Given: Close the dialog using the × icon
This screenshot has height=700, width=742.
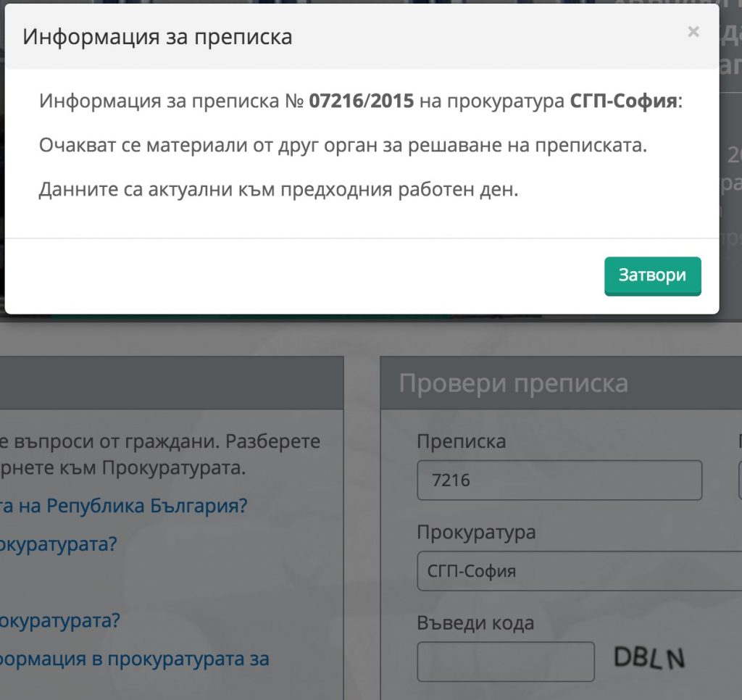Looking at the screenshot, I should pyautogui.click(x=693, y=32).
